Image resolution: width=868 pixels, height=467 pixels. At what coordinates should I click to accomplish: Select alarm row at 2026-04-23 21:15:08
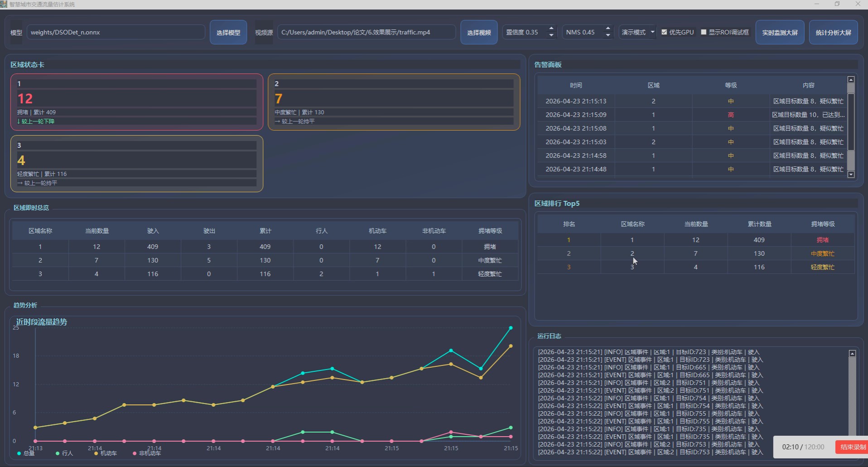[692, 128]
